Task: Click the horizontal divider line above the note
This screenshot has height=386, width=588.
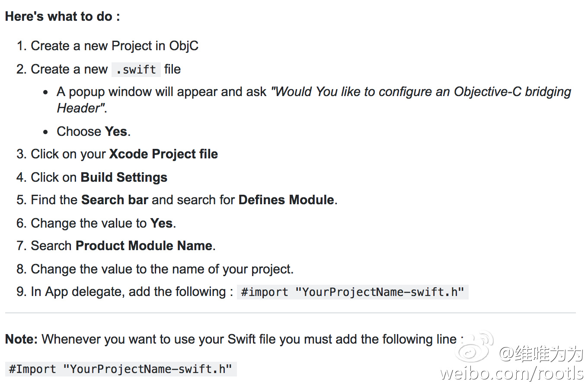Action: 290,312
